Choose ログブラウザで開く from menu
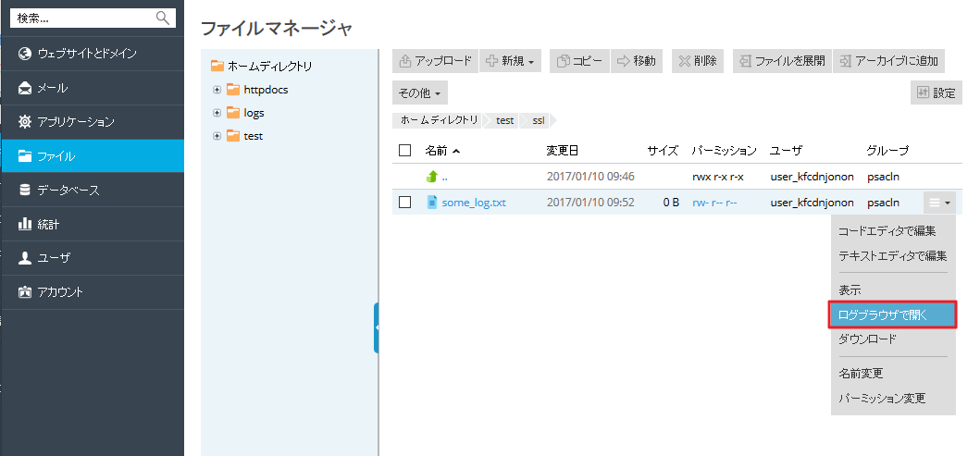Screen dimensions: 980x456 click(893, 315)
